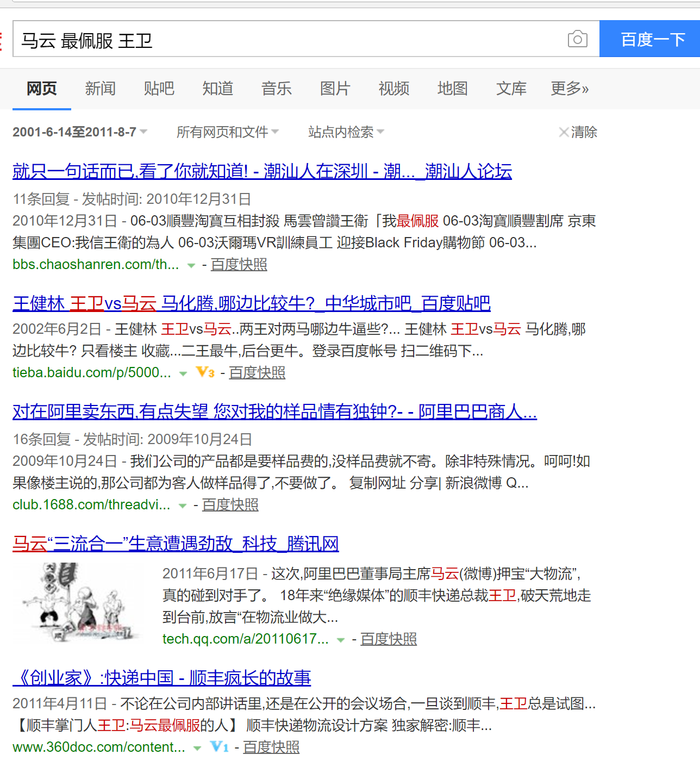This screenshot has height=767, width=700.
Task: Expand the arrow beside club.1688.com URL
Action: tap(183, 506)
